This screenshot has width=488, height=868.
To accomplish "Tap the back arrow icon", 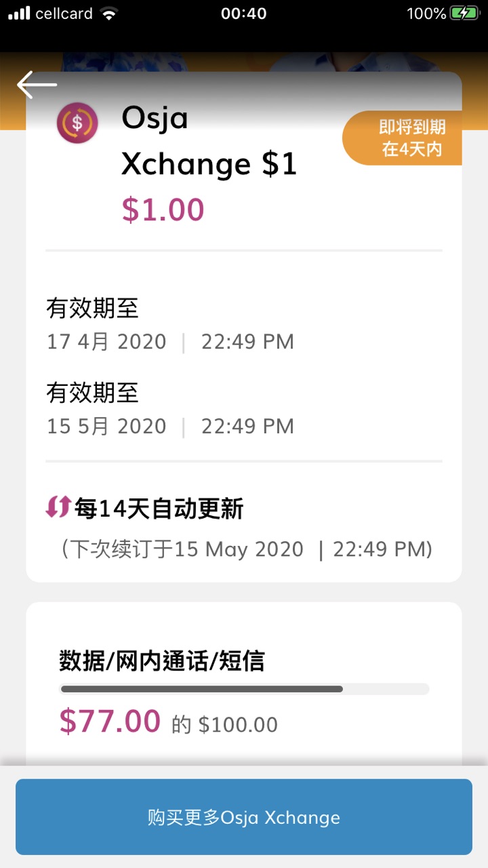I will pos(37,85).
